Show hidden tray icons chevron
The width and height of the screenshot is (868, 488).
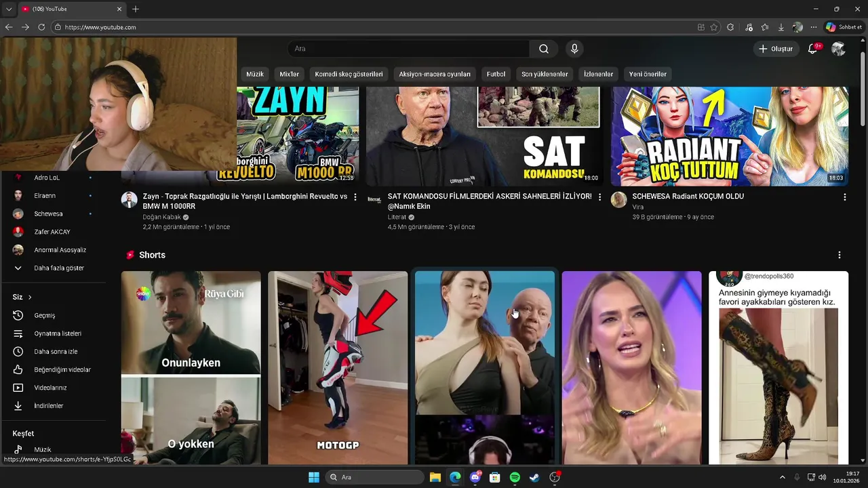[x=782, y=477]
